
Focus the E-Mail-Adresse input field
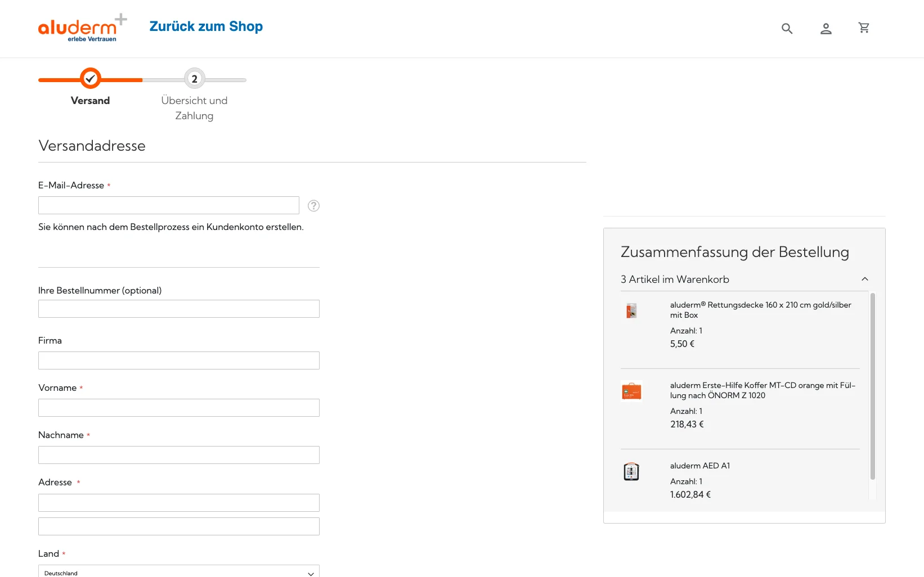[x=169, y=205]
